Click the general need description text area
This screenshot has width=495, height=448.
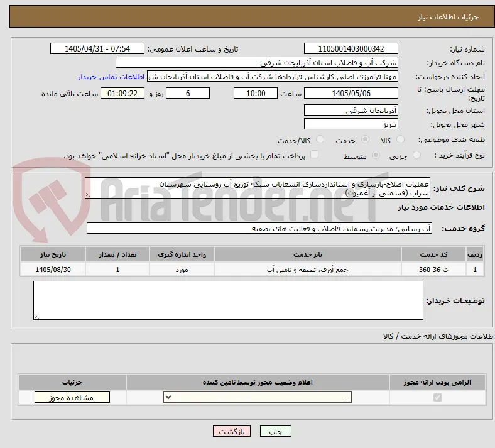[258, 188]
